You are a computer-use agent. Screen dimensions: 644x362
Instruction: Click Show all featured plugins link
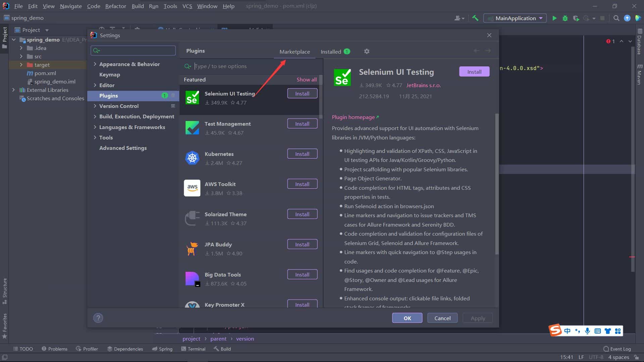306,79
